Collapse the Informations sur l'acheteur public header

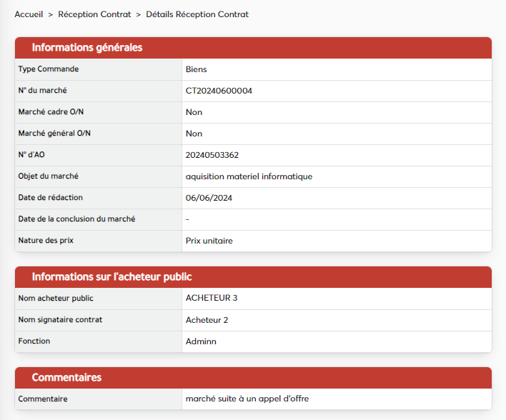pos(111,277)
